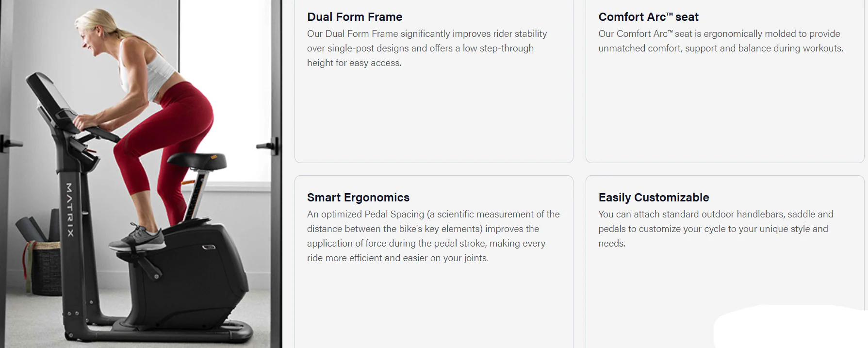This screenshot has height=348, width=868.
Task: Click the Pedal Spacing description paragraph
Action: click(433, 236)
